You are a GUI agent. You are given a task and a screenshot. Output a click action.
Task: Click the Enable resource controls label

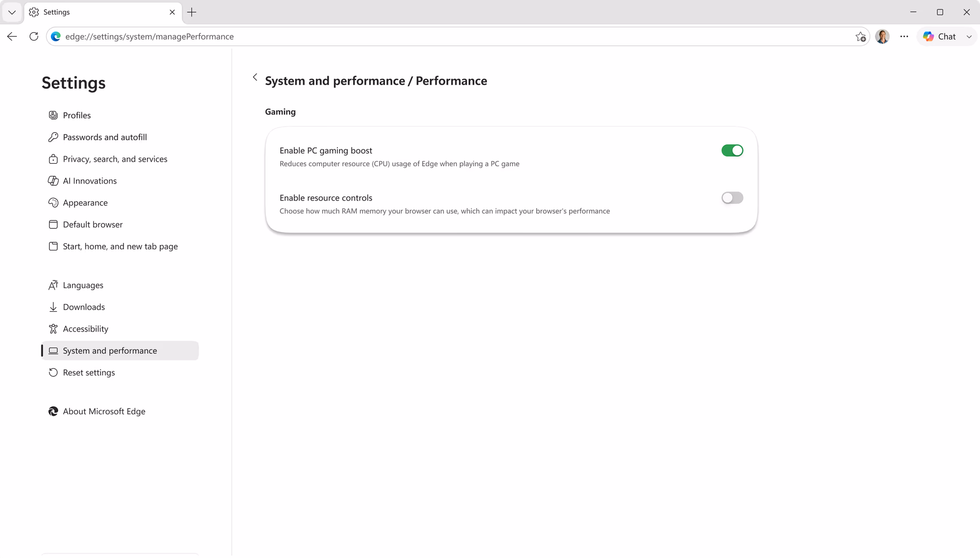[x=326, y=198]
